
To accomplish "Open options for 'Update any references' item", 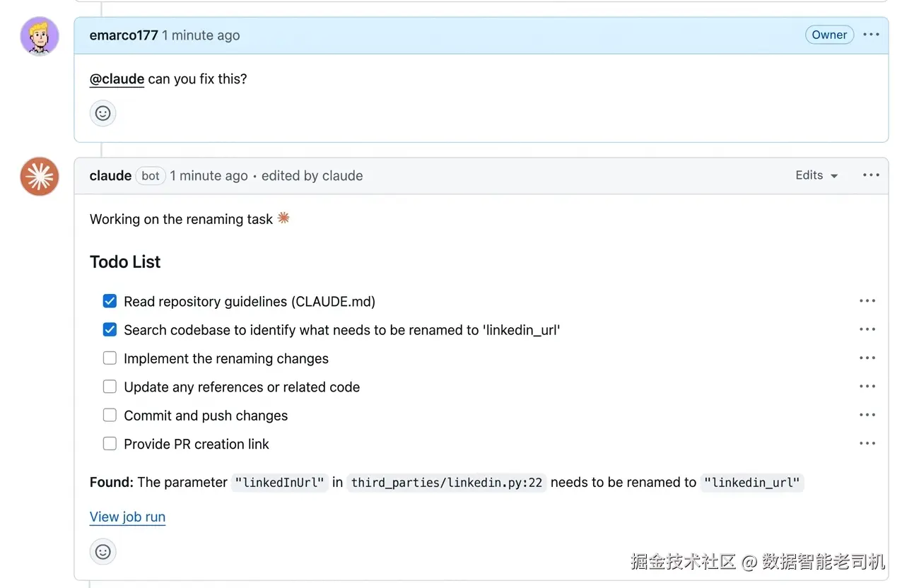I will 867,387.
